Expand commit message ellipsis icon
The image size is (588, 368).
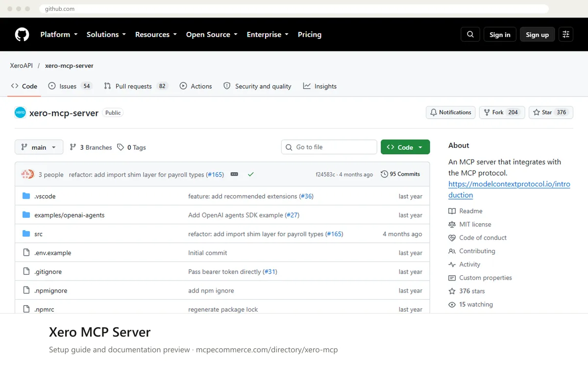pos(234,174)
